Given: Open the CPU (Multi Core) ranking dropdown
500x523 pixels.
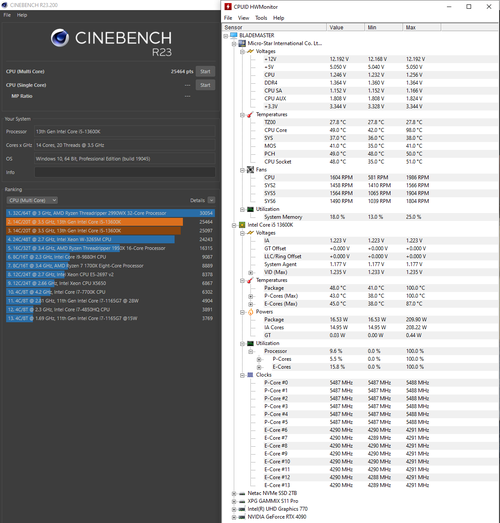Looking at the screenshot, I should pos(32,200).
